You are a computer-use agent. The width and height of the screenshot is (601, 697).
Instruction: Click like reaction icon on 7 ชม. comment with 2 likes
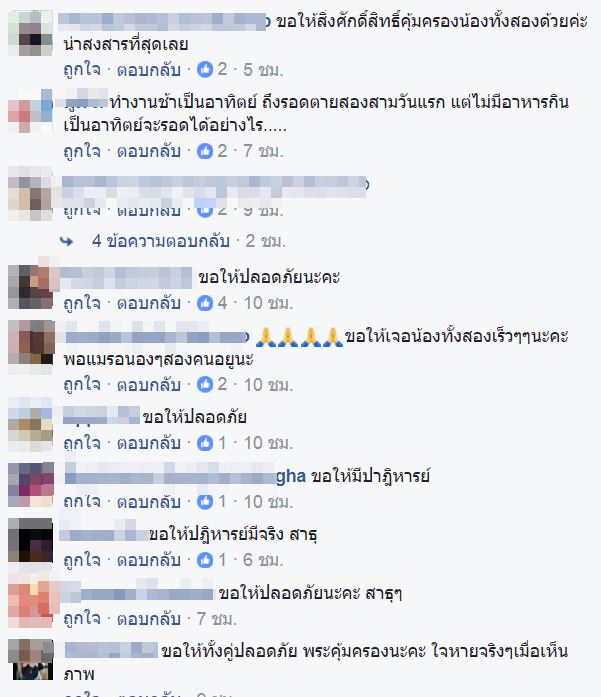click(x=205, y=151)
